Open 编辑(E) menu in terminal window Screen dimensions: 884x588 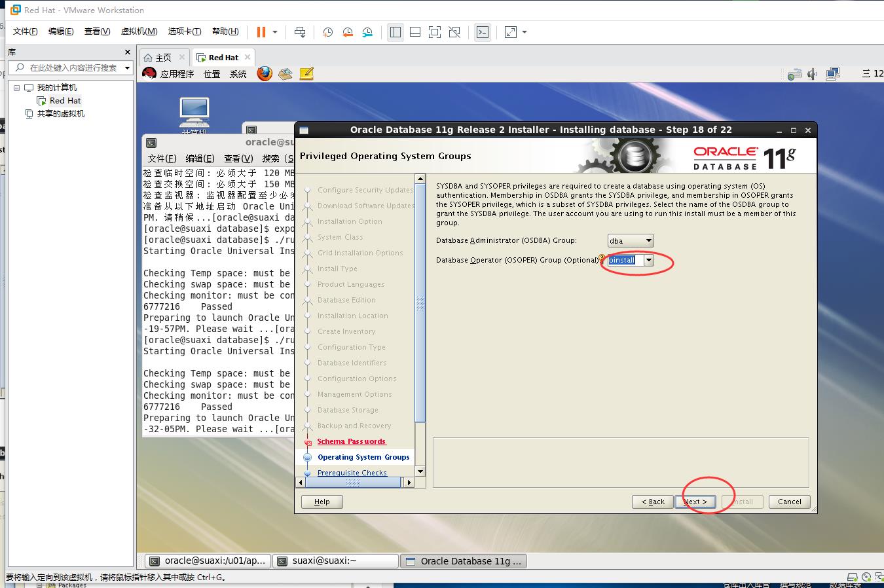(200, 158)
